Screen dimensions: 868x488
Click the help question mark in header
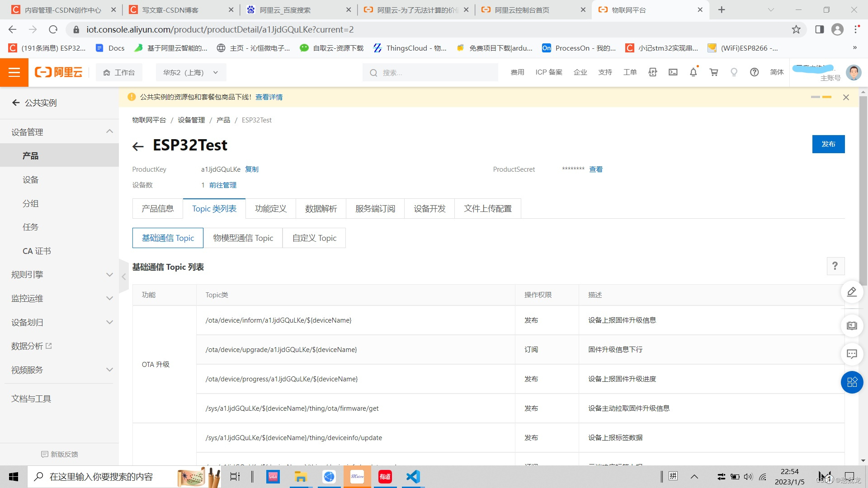coord(754,72)
